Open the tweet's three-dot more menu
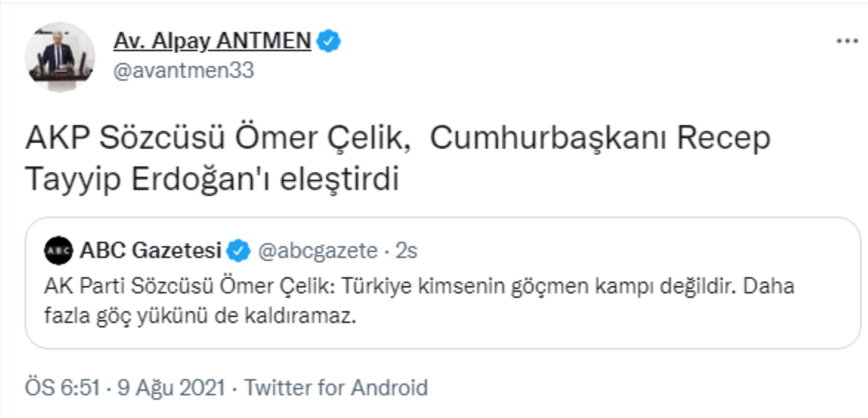The image size is (868, 418). point(847,42)
